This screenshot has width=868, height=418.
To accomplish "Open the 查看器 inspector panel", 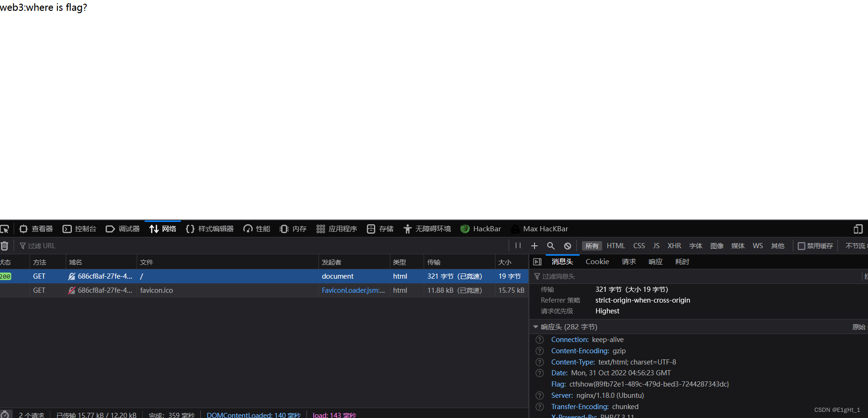I will coord(36,229).
